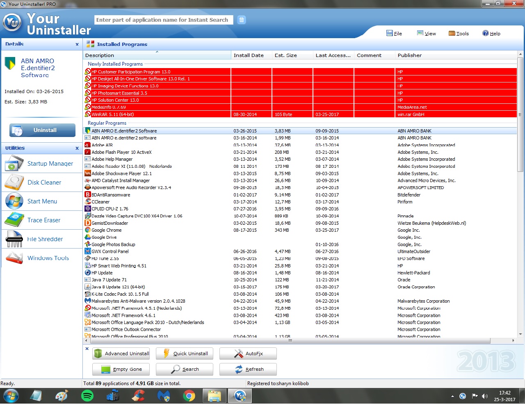This screenshot has height=420, width=525.
Task: Click the AutoFix button
Action: pyautogui.click(x=248, y=354)
